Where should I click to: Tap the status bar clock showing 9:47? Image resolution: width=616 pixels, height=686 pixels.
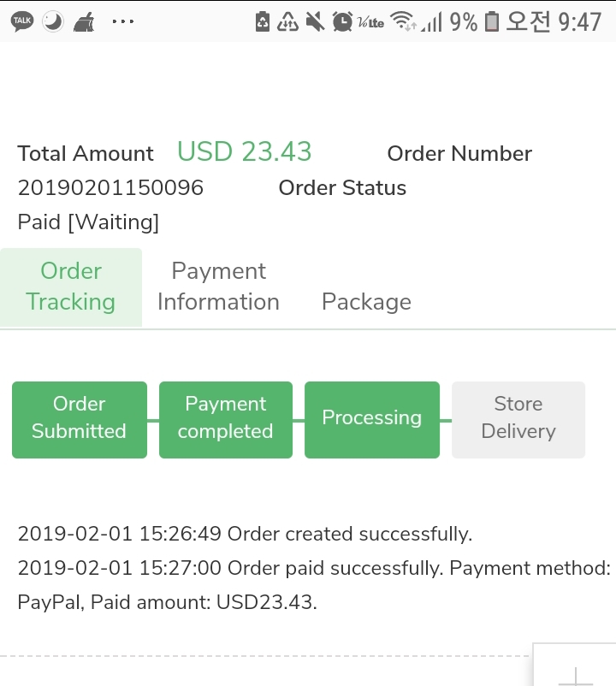click(579, 21)
